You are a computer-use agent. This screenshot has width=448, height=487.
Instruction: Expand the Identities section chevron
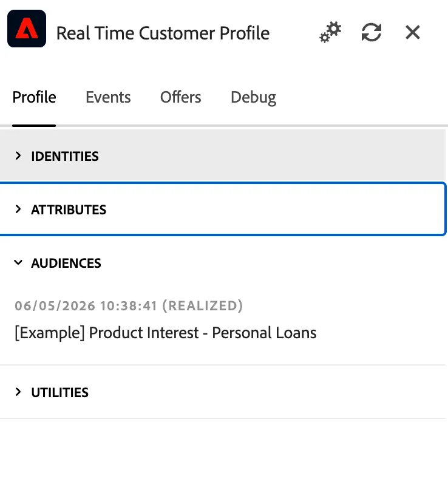click(18, 156)
